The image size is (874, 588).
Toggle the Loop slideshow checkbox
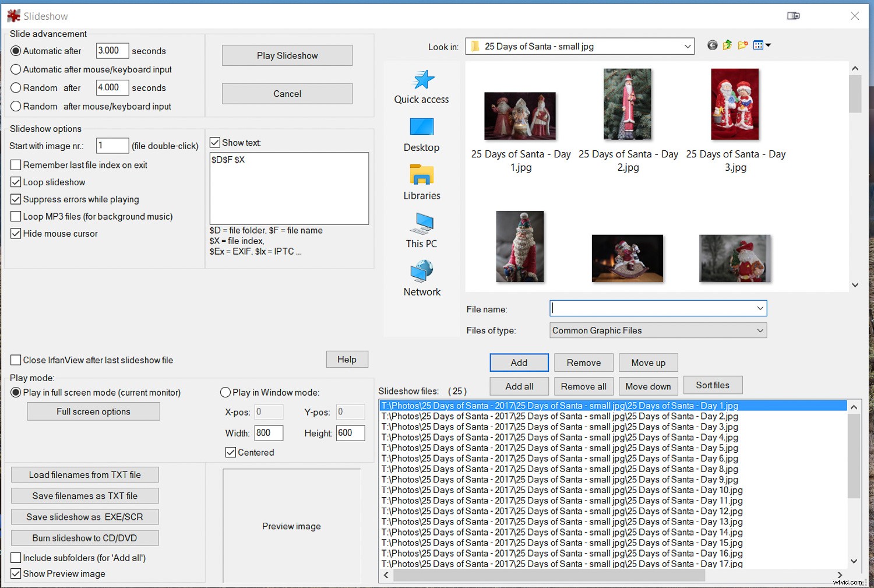[16, 182]
